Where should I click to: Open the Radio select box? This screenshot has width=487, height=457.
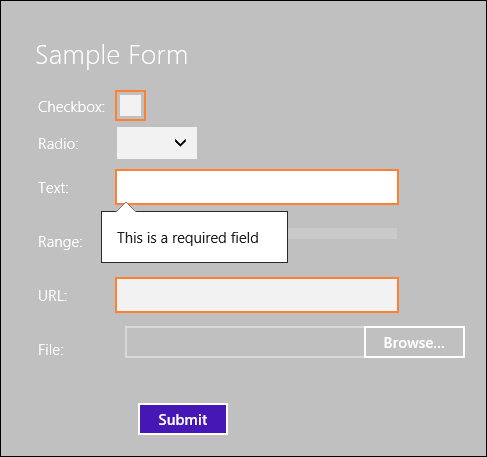tap(157, 143)
